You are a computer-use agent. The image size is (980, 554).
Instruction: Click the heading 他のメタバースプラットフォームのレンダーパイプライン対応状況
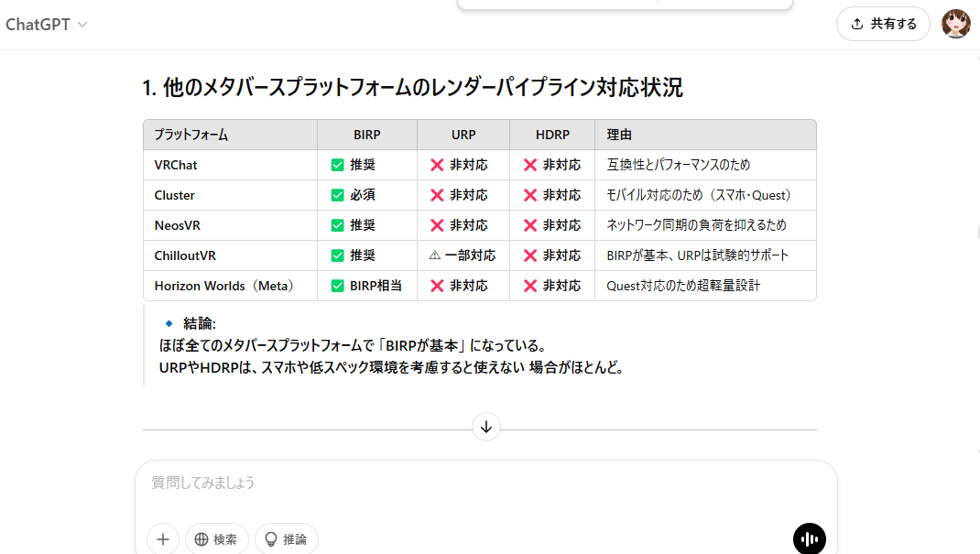click(x=412, y=87)
